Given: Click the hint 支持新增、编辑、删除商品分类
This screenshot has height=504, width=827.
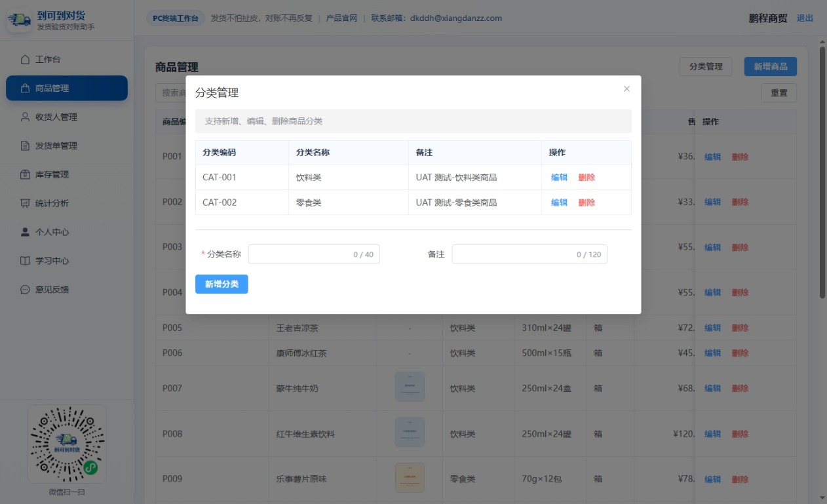Looking at the screenshot, I should [263, 121].
